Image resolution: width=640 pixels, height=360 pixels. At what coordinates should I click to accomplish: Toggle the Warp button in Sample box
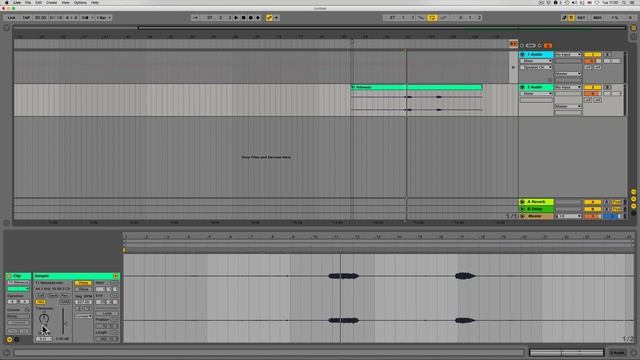[x=83, y=283]
